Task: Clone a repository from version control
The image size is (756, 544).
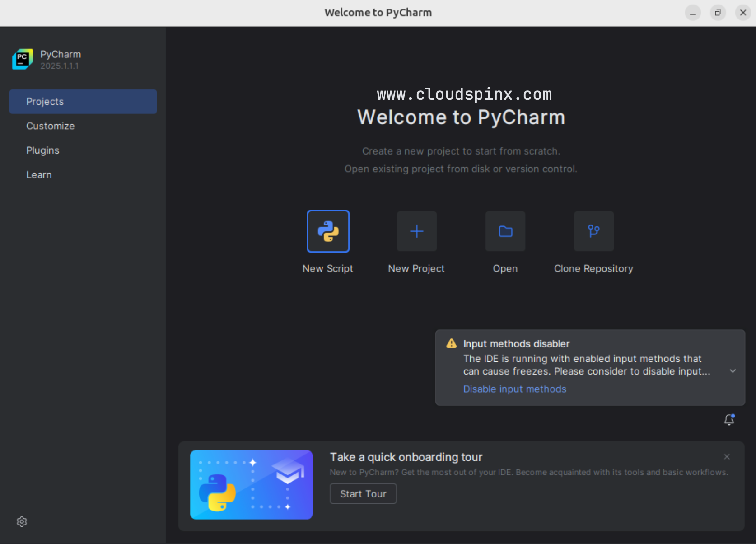Action: 593,231
